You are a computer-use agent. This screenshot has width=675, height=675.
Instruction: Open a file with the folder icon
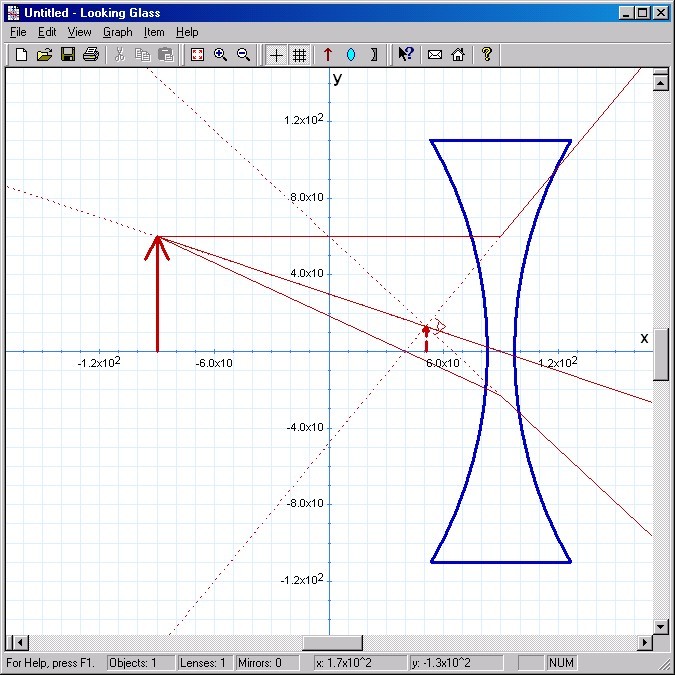[44, 55]
